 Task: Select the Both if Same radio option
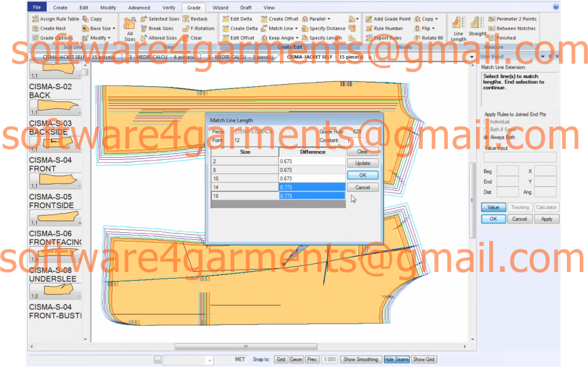[486, 129]
